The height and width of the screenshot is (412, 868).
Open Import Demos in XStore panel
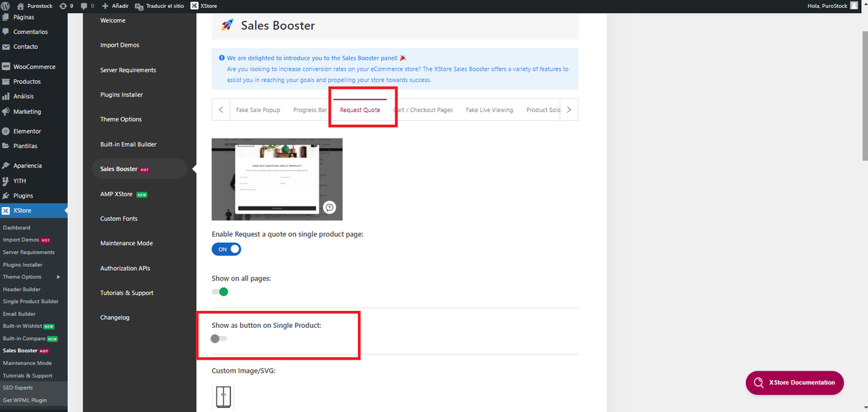point(119,45)
